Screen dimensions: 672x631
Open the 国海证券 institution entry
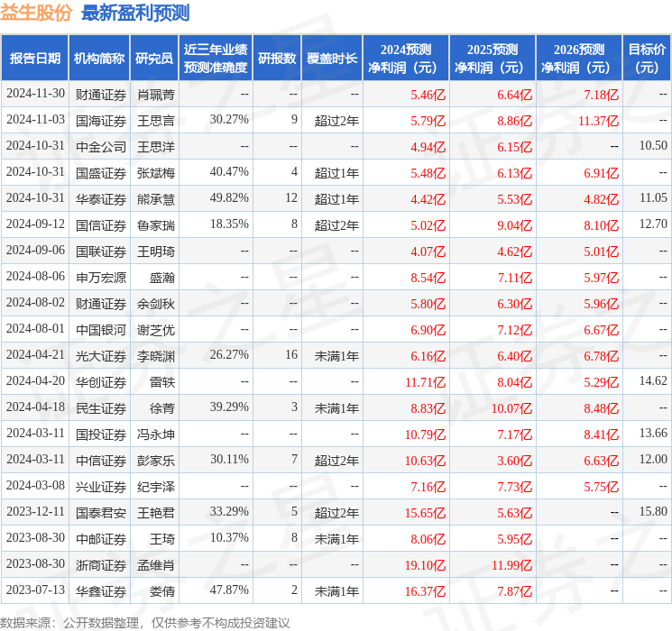[100, 120]
